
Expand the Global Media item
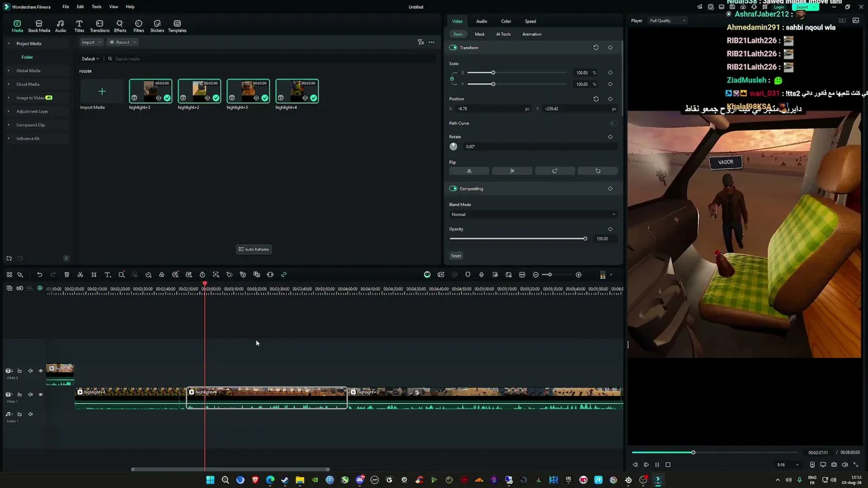point(9,70)
